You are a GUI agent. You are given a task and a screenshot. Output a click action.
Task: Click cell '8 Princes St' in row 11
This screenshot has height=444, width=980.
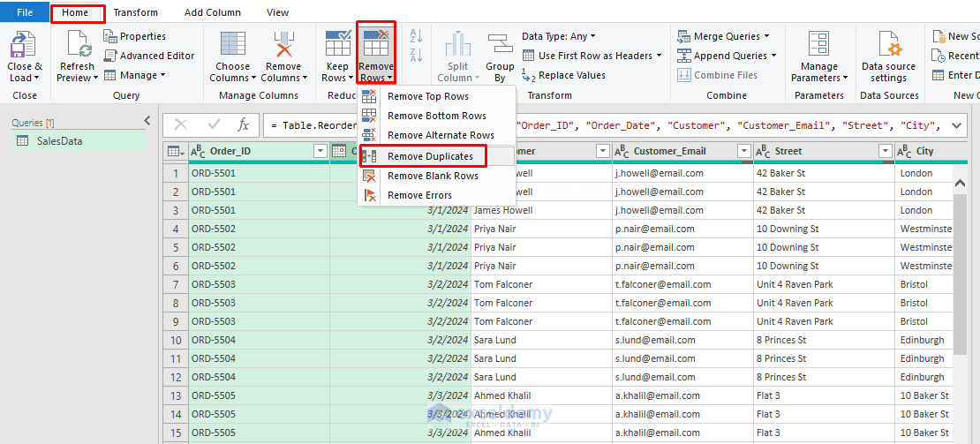pos(824,358)
